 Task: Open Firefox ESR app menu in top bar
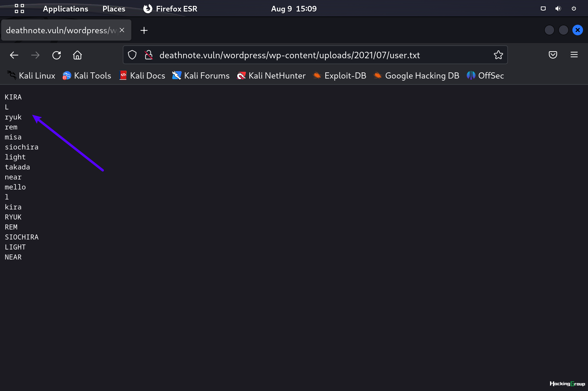click(170, 9)
